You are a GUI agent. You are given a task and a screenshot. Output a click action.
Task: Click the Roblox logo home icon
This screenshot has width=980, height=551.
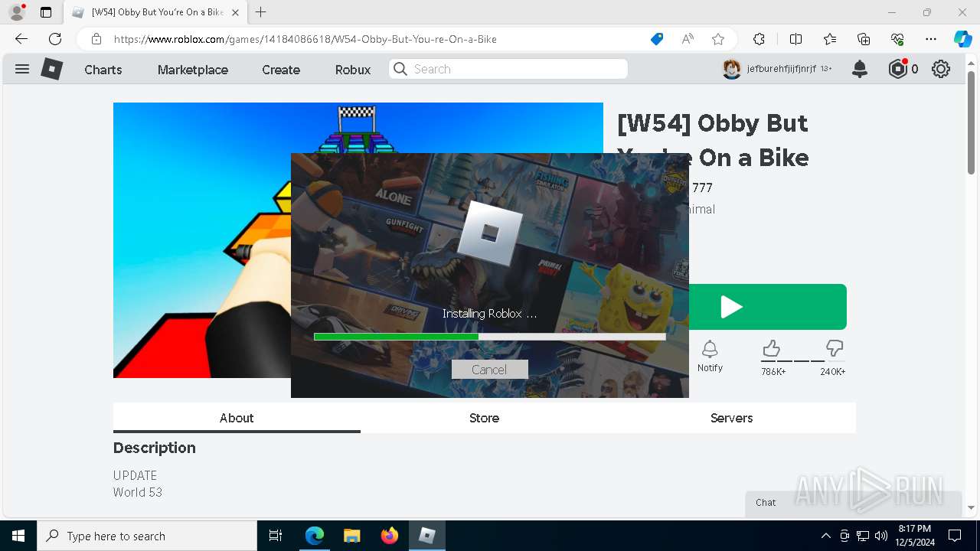(51, 69)
